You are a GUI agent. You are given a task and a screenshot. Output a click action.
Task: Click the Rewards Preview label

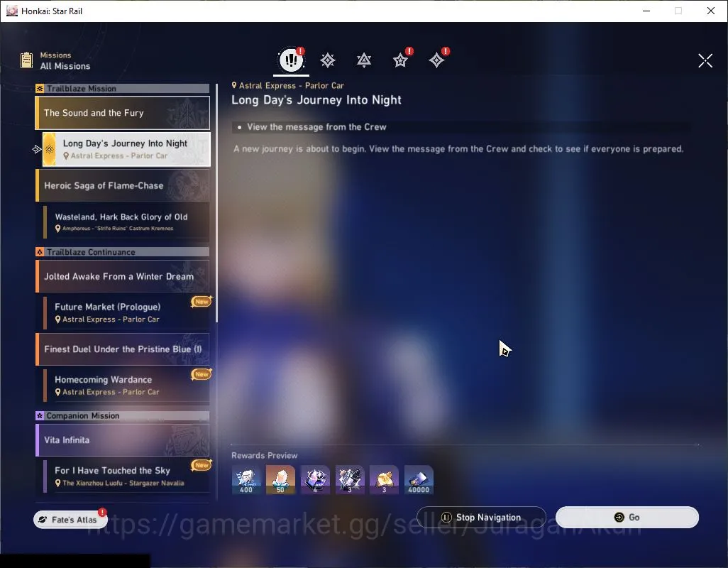point(264,455)
